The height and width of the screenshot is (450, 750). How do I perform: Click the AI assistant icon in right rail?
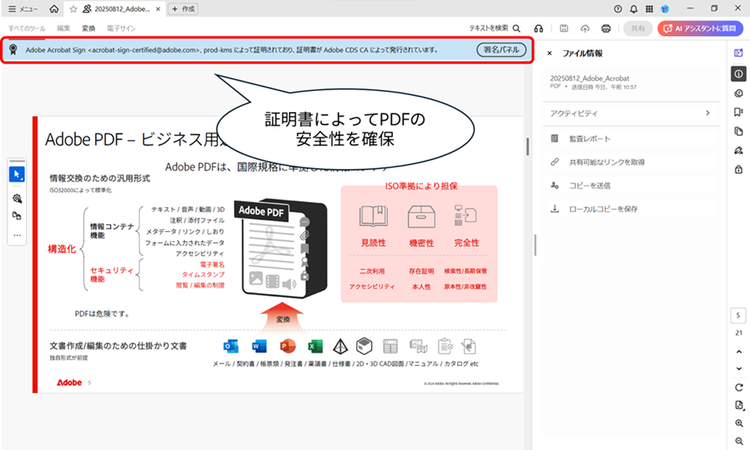[x=739, y=53]
